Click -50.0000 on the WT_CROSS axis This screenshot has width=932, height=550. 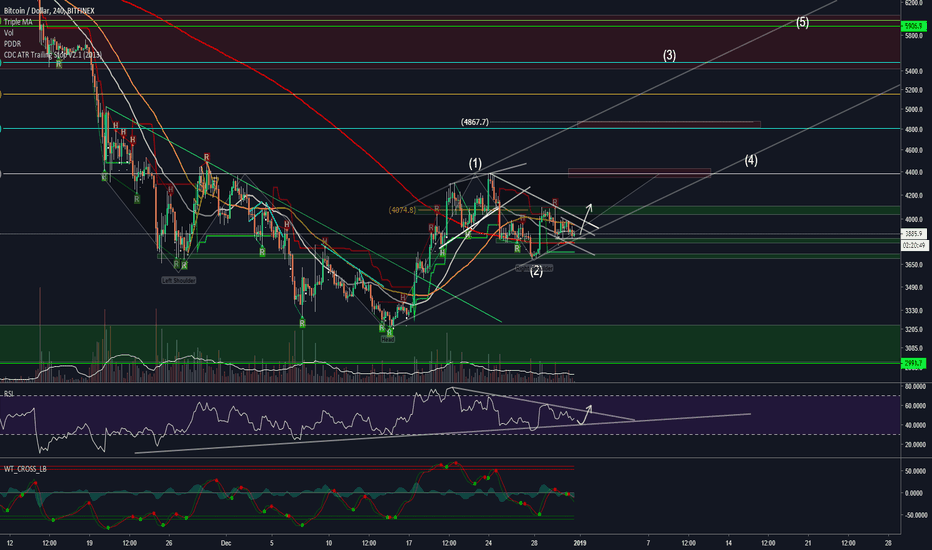(x=915, y=515)
